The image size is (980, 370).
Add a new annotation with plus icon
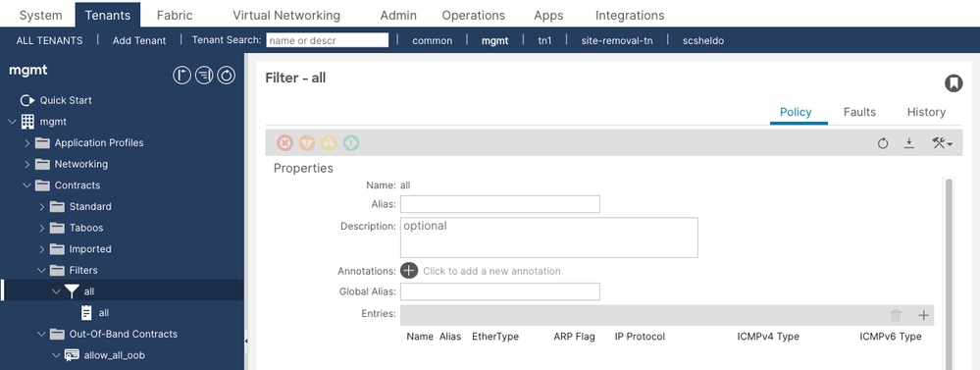[x=409, y=271]
